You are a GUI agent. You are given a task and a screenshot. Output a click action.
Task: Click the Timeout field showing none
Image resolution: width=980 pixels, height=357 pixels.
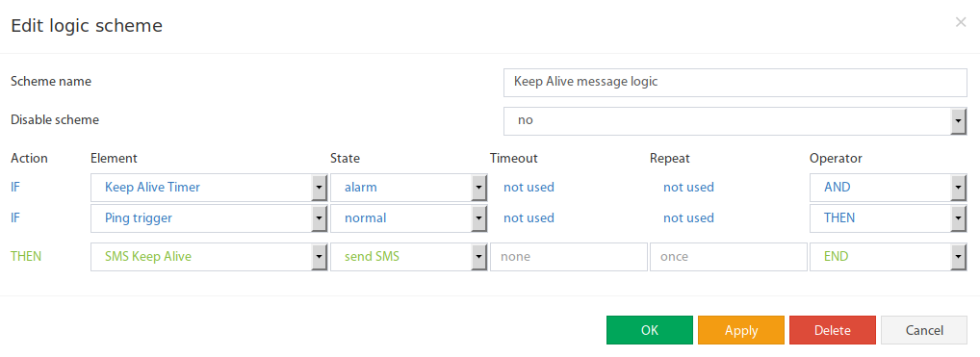(569, 257)
